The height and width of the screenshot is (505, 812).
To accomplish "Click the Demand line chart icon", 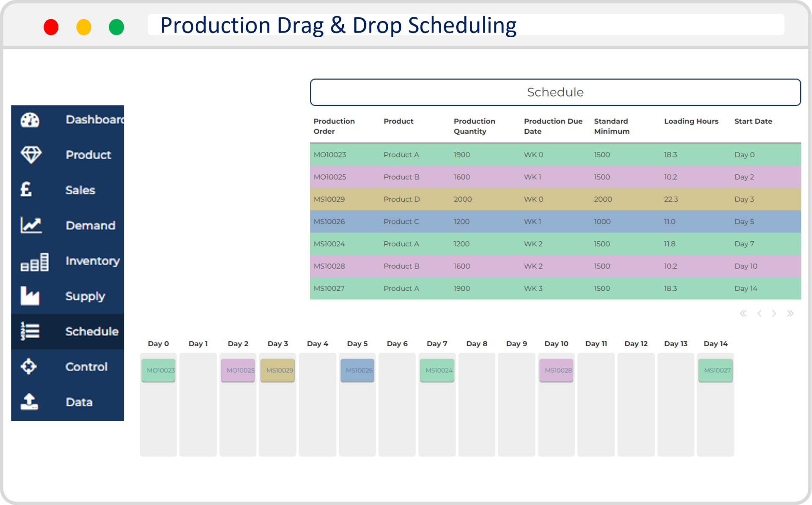I will (31, 225).
